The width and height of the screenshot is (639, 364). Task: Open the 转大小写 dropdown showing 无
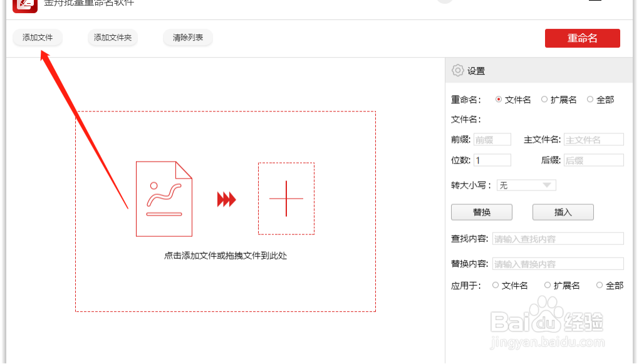526,185
